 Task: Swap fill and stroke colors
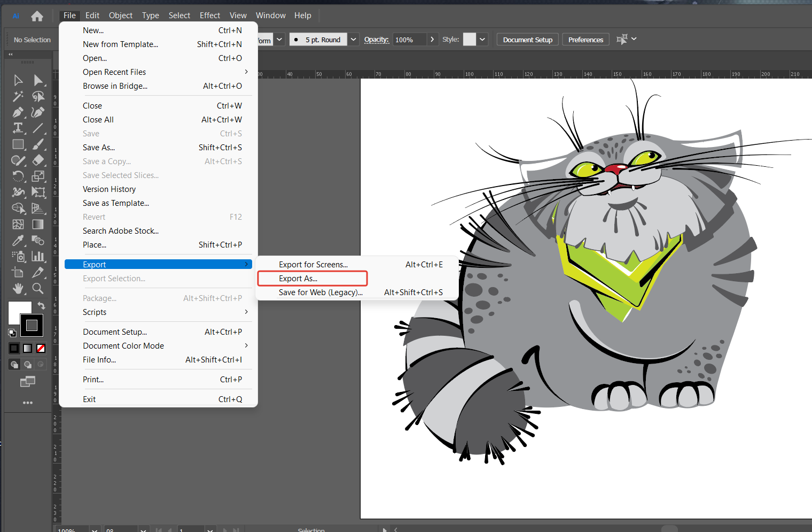point(41,305)
